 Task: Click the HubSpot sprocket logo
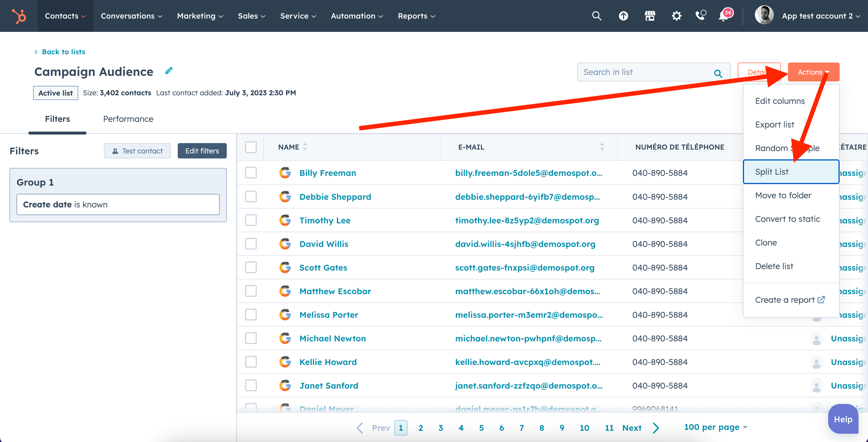click(x=19, y=16)
